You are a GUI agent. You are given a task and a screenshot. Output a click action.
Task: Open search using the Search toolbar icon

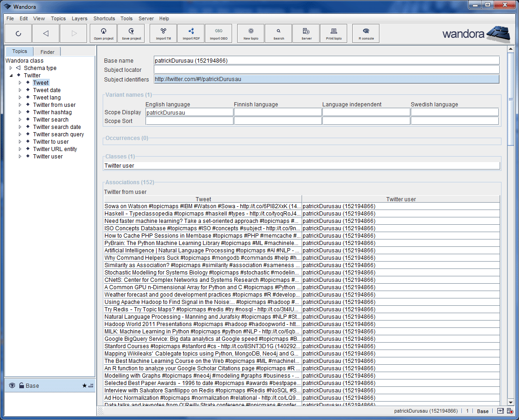coord(278,33)
